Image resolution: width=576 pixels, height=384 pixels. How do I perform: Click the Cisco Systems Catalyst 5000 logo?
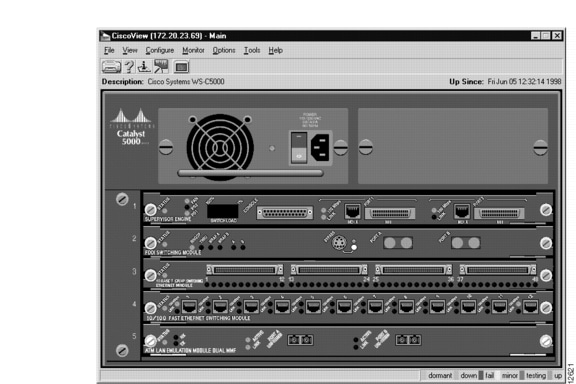tap(131, 127)
